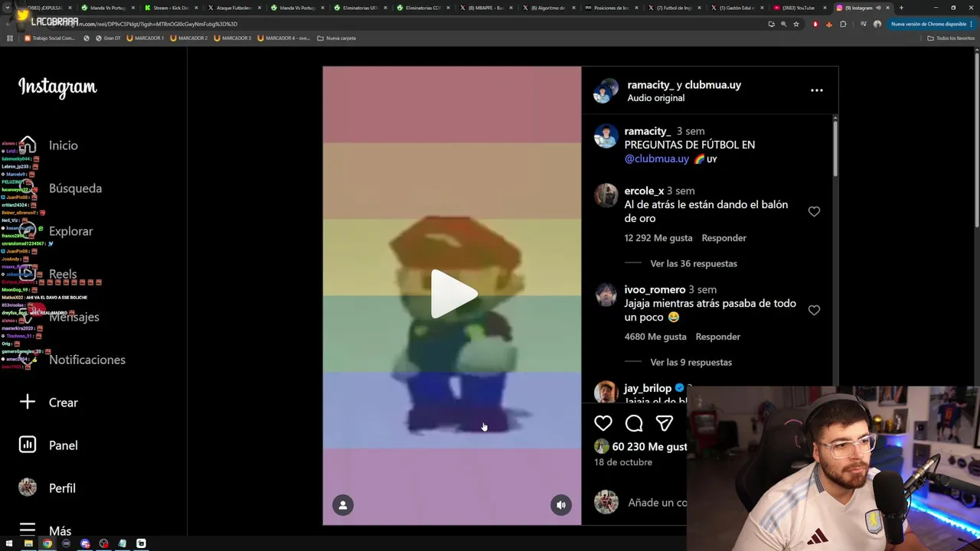Switch to the Ataque Futbolero browser tab
The width and height of the screenshot is (980, 551).
pos(232,8)
